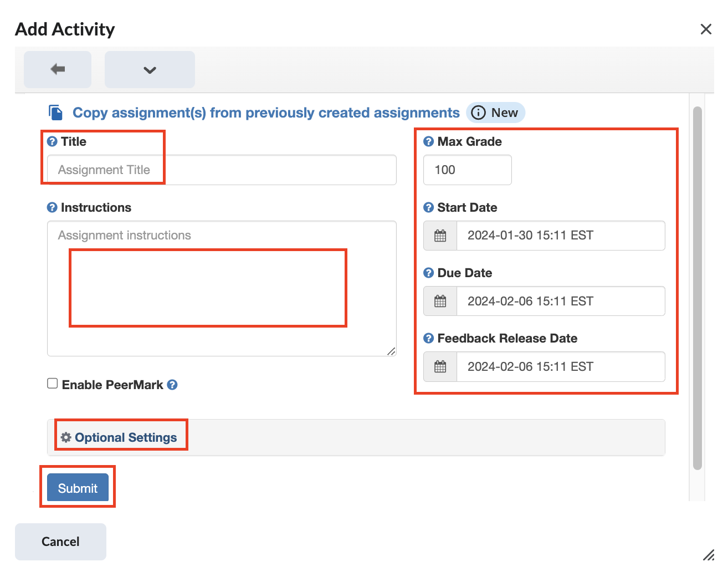Open copy assignments from previous link
This screenshot has height=582, width=728.
click(x=266, y=113)
